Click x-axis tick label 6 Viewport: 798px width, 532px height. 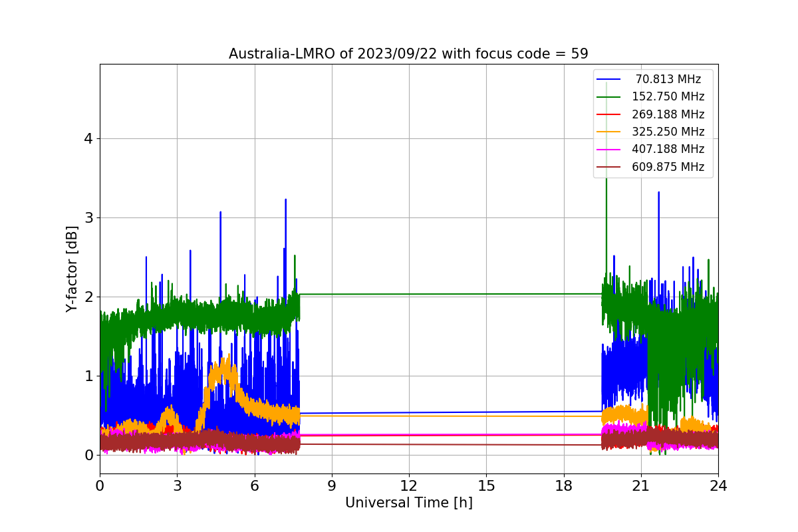click(x=254, y=485)
